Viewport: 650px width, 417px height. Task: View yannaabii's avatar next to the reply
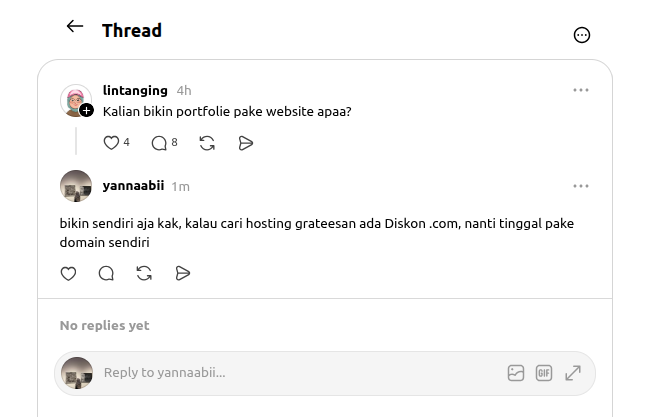click(76, 186)
